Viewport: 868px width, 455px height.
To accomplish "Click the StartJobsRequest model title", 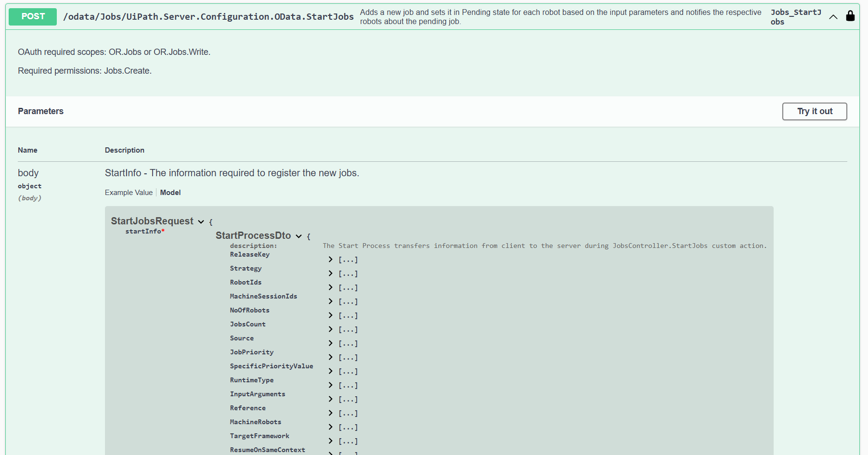I will (x=152, y=221).
